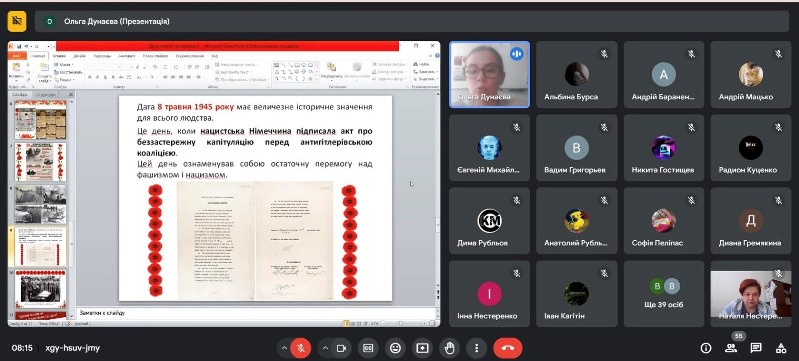Click the Заметки к слайду notes field
The height and width of the screenshot is (361, 799).
coord(258,313)
